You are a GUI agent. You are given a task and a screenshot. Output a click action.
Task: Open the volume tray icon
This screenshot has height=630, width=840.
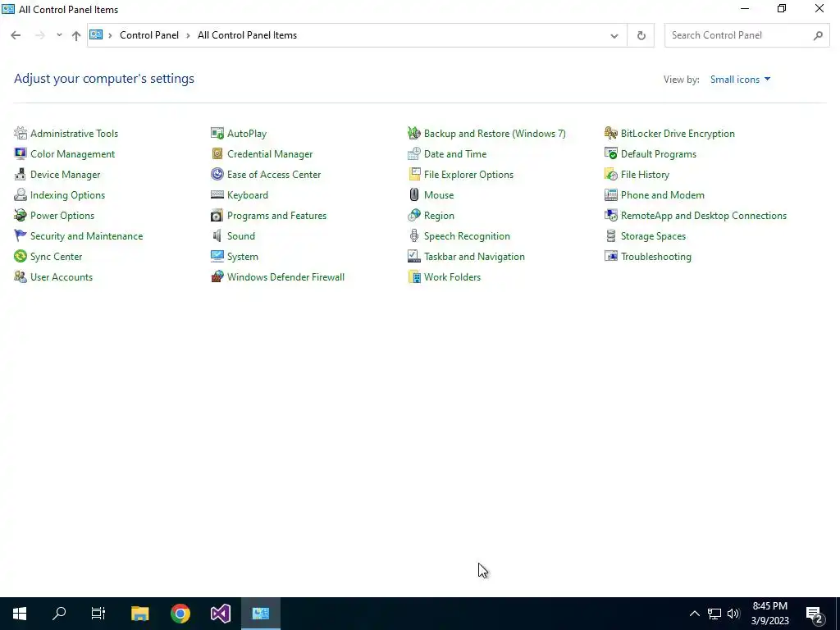(x=733, y=614)
